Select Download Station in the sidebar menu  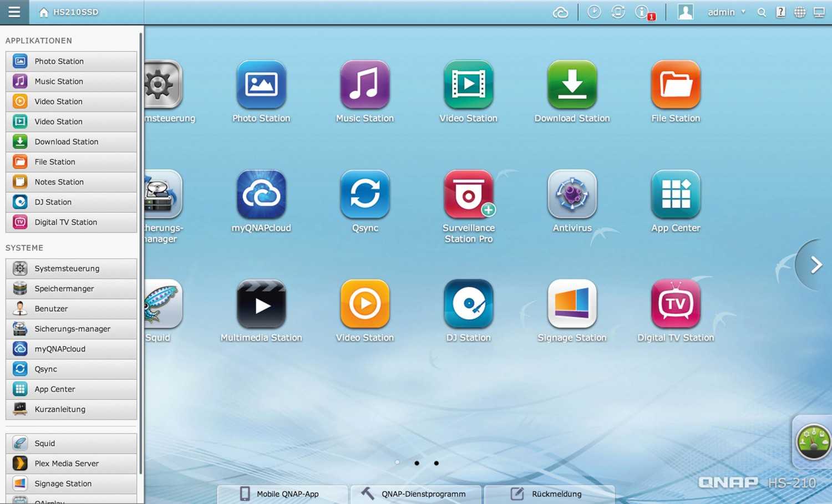click(71, 142)
